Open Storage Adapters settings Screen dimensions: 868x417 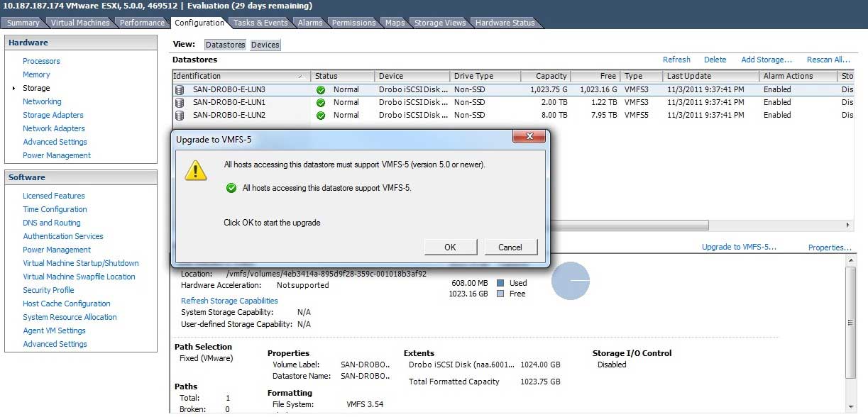coord(53,115)
